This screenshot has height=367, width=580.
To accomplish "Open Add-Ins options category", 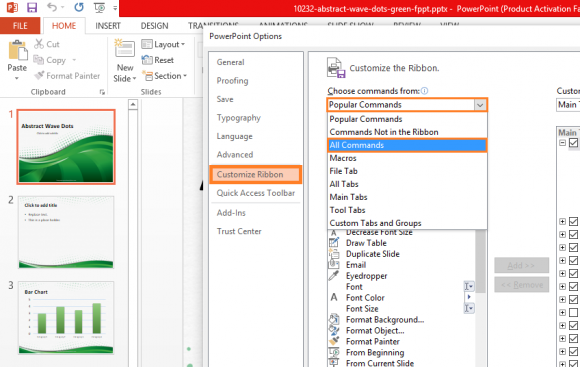I will (231, 213).
